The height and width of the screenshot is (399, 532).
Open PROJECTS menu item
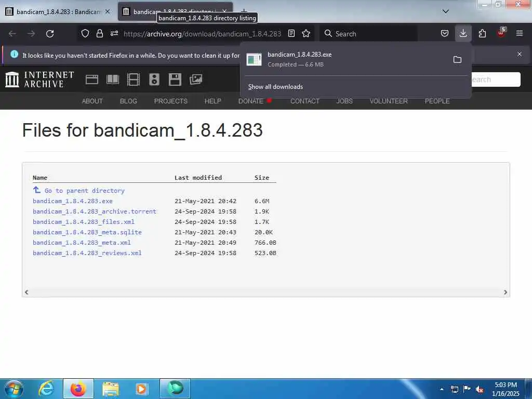tap(170, 101)
